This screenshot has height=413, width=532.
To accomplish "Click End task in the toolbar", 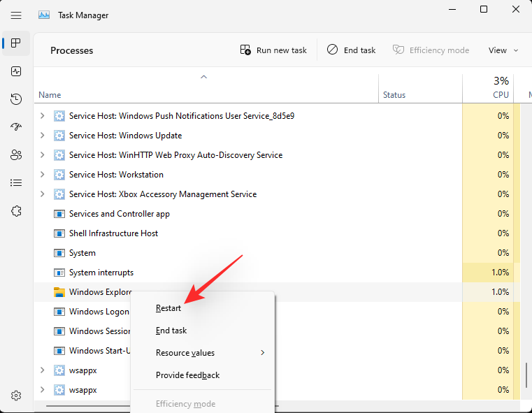I will tap(351, 50).
